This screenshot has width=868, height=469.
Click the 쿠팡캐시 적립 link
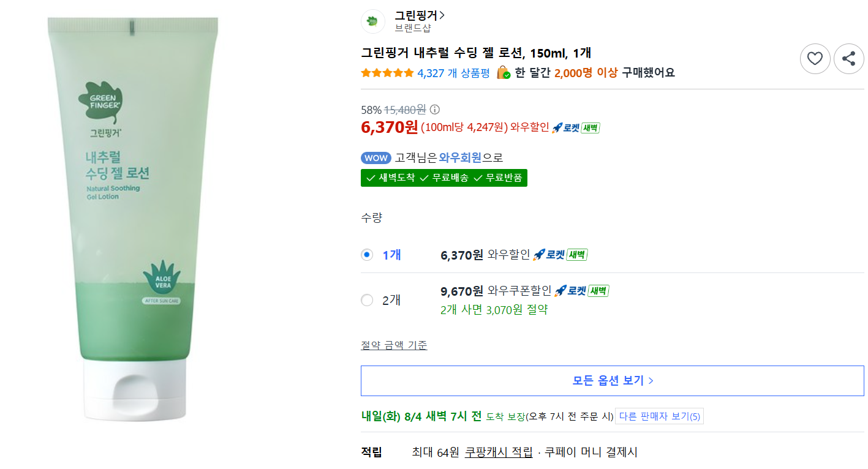coord(499,452)
